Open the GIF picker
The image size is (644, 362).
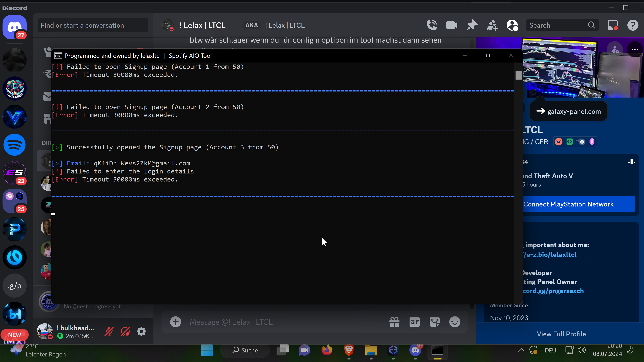(414, 322)
